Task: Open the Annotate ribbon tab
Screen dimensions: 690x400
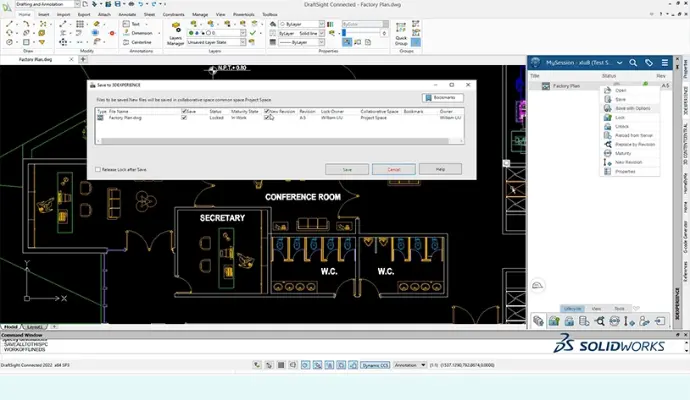Action: (x=127, y=15)
